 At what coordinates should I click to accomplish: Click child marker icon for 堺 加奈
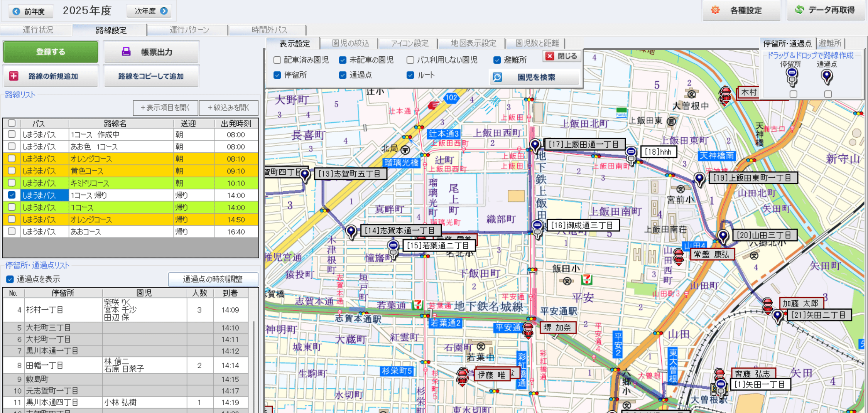pyautogui.click(x=528, y=330)
